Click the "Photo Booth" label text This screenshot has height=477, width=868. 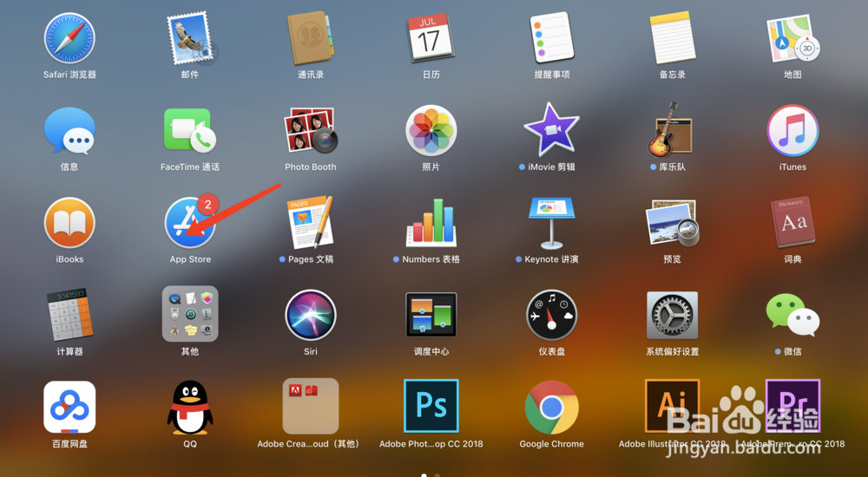tap(311, 167)
